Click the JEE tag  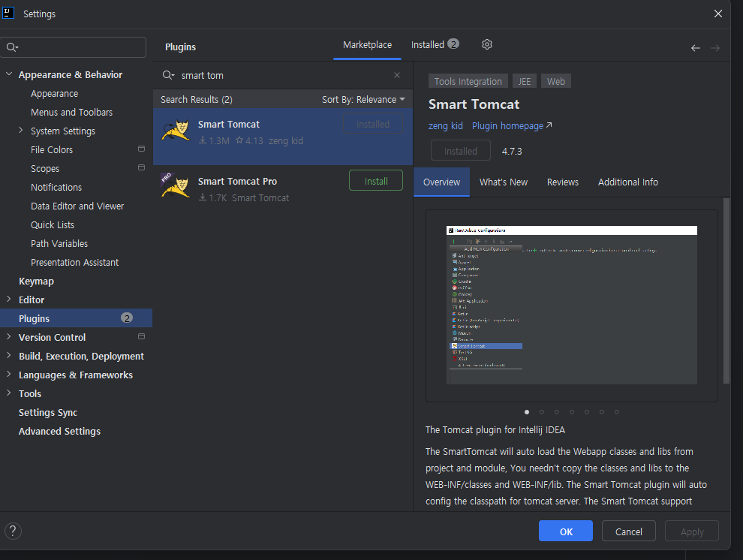(524, 82)
